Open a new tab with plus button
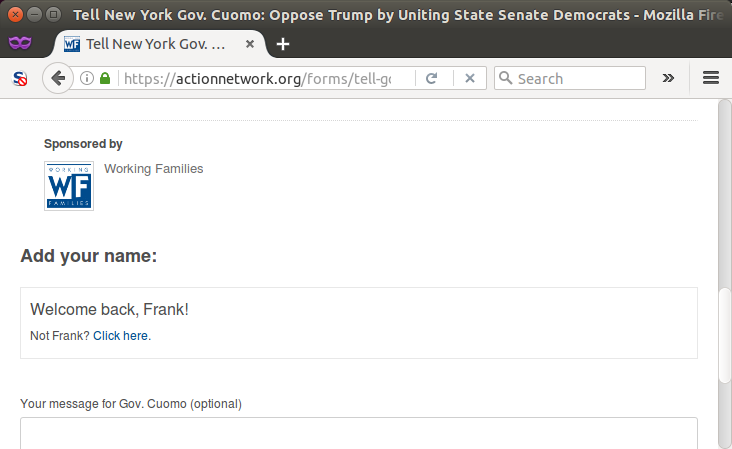 click(x=282, y=44)
